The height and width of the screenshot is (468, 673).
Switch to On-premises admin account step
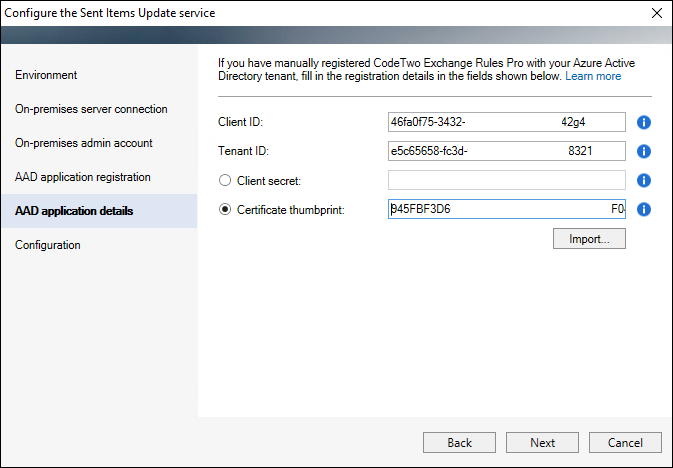pyautogui.click(x=84, y=143)
